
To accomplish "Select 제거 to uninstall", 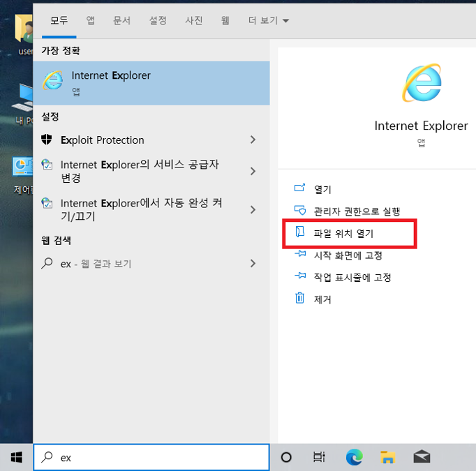I will click(322, 299).
